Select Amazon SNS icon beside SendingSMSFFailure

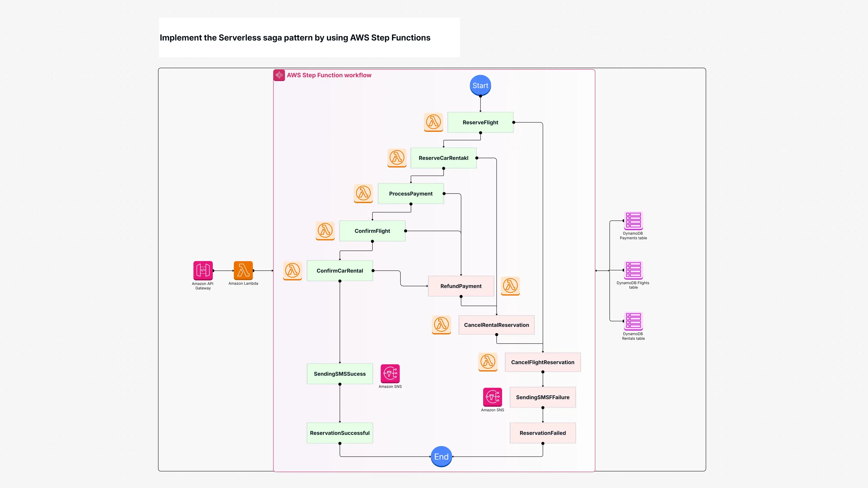(x=492, y=397)
